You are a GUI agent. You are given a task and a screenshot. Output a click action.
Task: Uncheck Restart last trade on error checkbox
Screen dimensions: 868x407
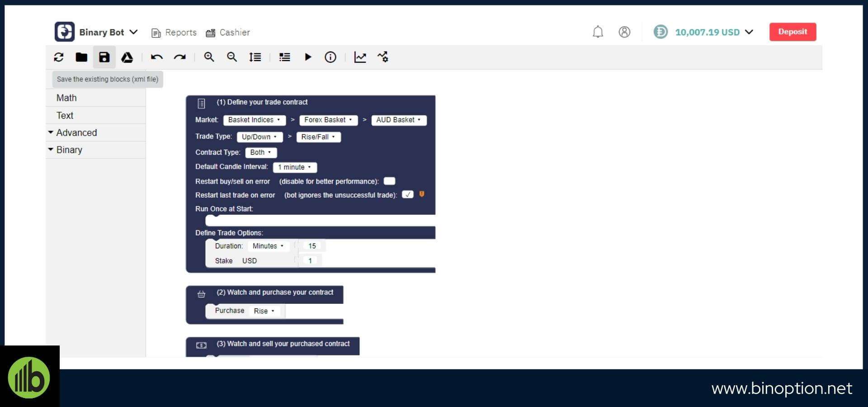pyautogui.click(x=407, y=195)
